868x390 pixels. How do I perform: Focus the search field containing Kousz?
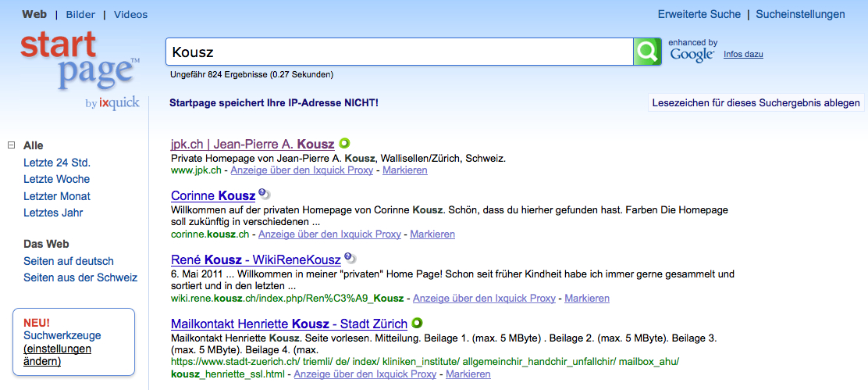(399, 52)
